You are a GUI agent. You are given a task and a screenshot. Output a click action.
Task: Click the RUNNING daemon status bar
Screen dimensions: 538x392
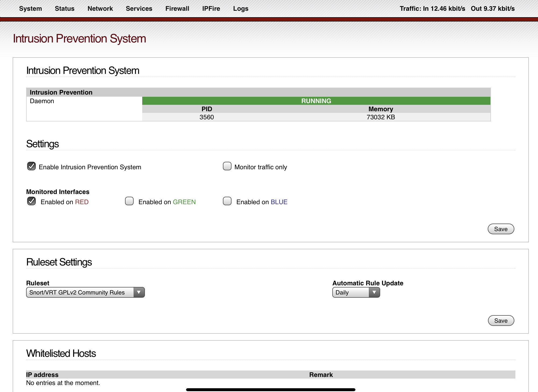316,101
